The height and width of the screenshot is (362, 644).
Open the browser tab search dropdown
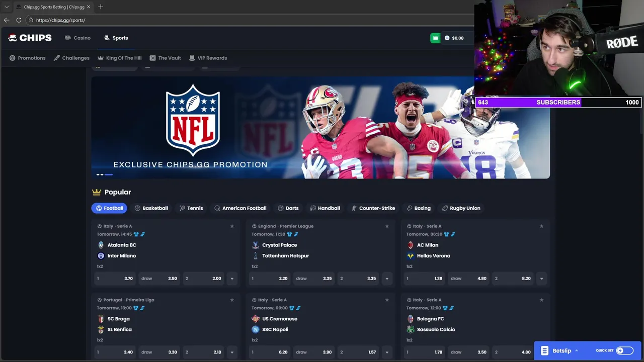click(x=6, y=7)
